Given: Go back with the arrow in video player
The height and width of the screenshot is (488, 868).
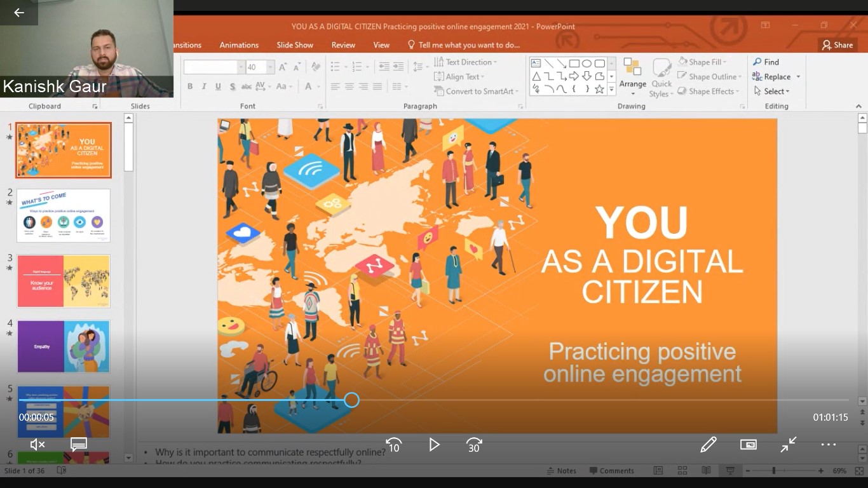Looking at the screenshot, I should point(19,12).
